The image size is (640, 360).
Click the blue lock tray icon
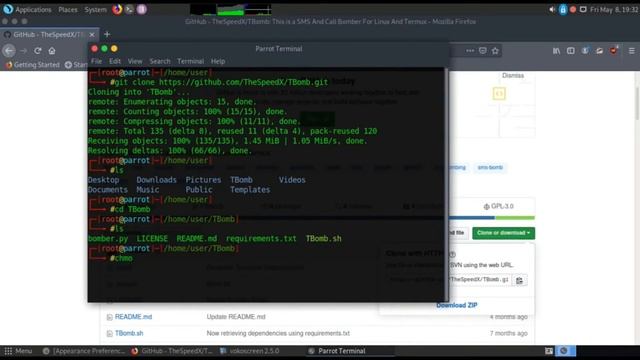563,9
